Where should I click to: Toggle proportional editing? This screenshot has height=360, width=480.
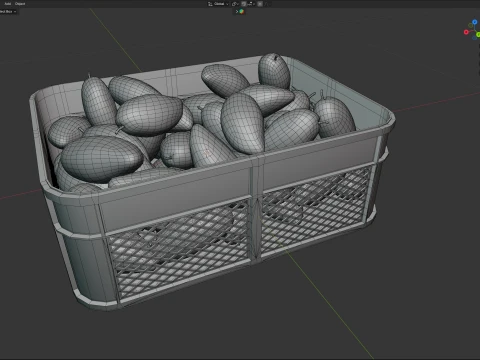pyautogui.click(x=260, y=4)
